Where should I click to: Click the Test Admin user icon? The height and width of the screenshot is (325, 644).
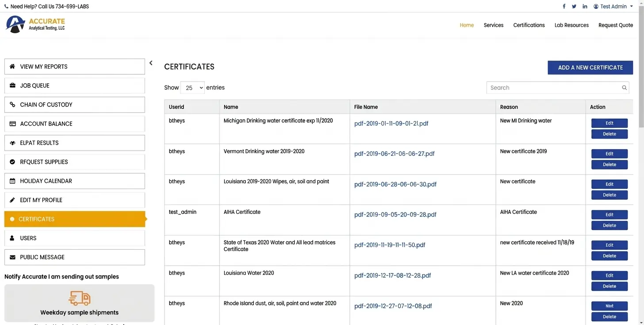(596, 7)
